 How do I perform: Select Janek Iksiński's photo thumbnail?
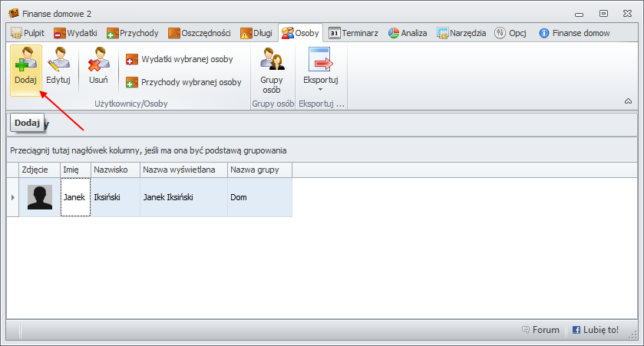tap(40, 197)
